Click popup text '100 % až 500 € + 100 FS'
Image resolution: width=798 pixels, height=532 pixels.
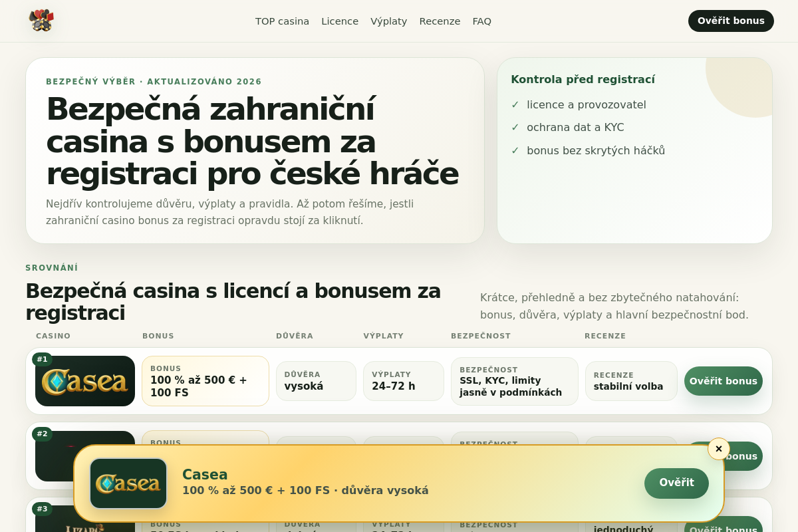point(256,491)
